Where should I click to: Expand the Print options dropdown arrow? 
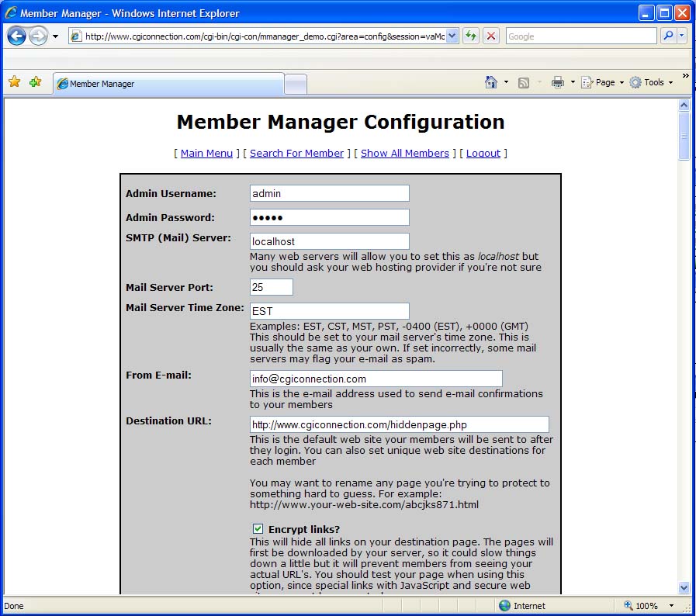click(x=573, y=82)
